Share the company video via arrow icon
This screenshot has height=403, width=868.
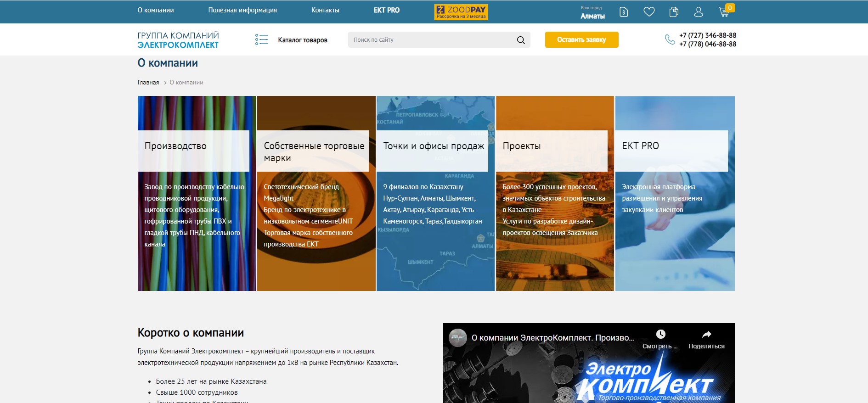tap(706, 334)
